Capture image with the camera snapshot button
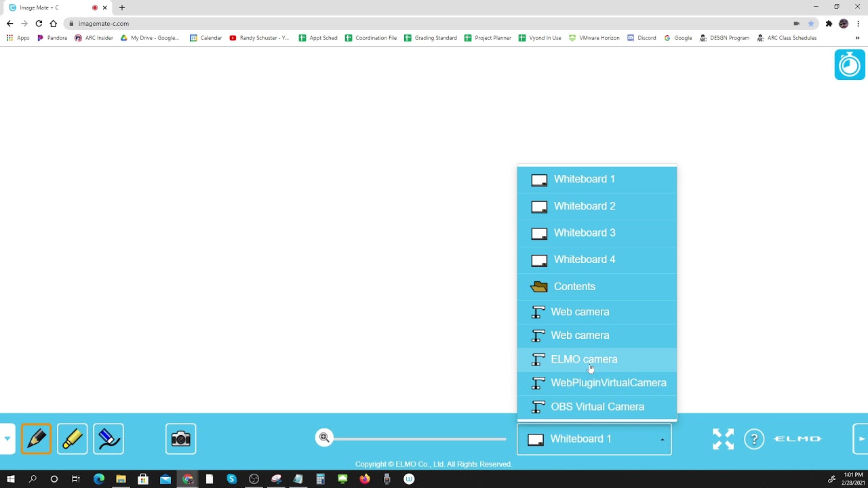868x488 pixels. click(x=181, y=439)
